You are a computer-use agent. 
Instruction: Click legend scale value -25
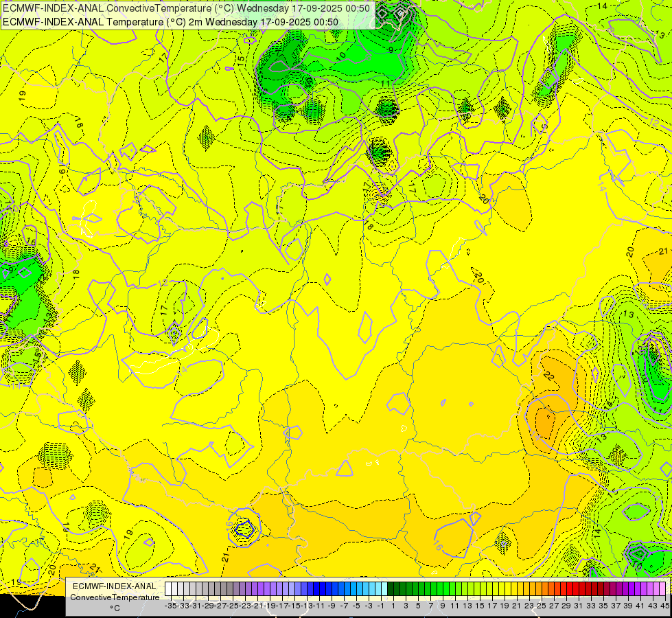tap(233, 606)
